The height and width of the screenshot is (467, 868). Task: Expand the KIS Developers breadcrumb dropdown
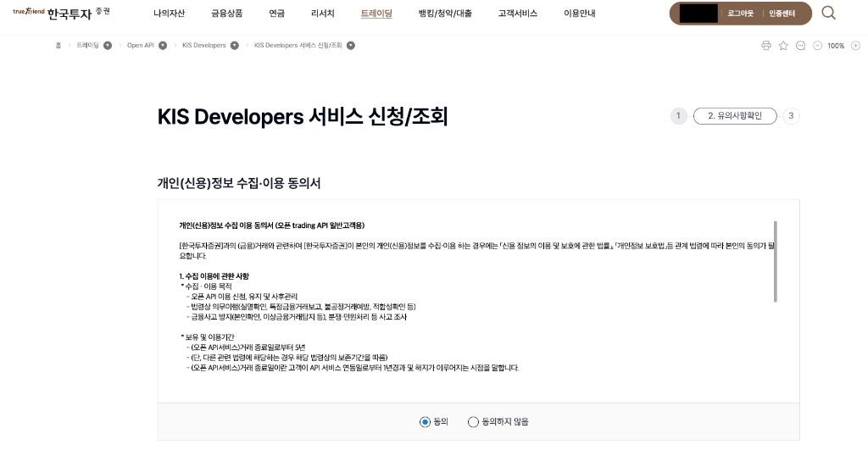(x=235, y=46)
